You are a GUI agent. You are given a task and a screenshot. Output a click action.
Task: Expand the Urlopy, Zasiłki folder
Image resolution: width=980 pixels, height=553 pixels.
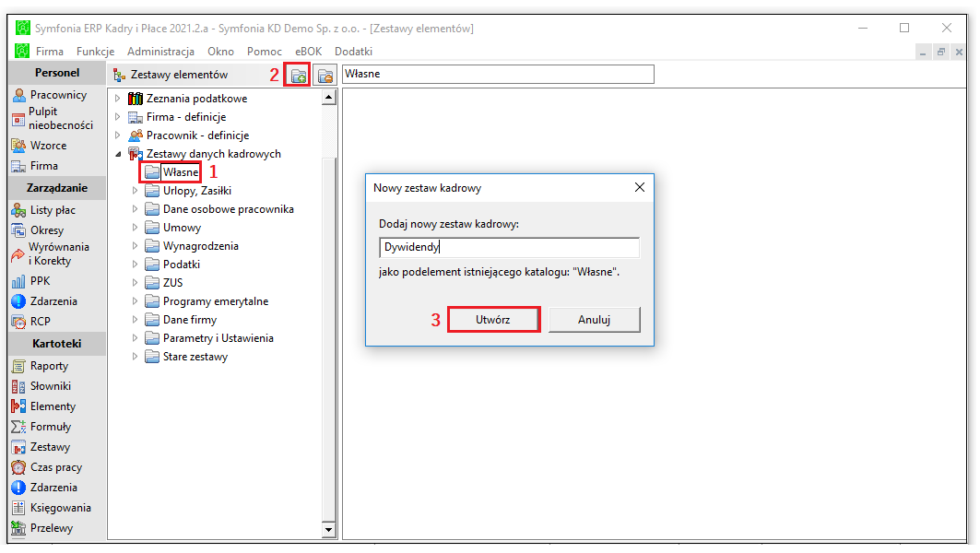[135, 191]
